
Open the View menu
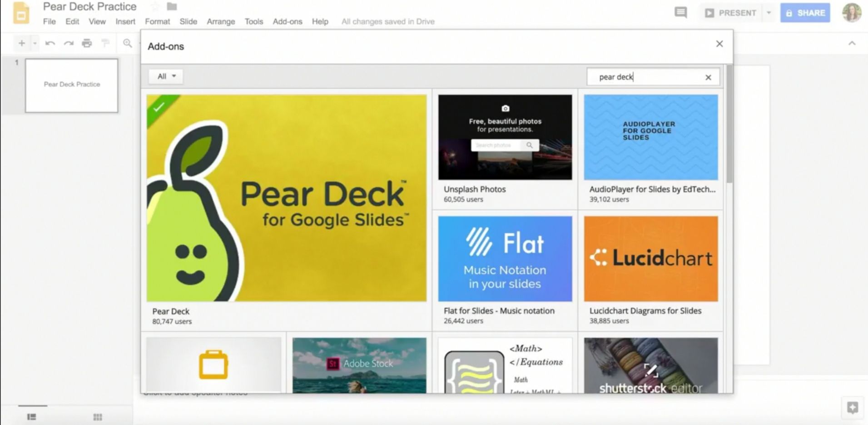click(x=97, y=21)
